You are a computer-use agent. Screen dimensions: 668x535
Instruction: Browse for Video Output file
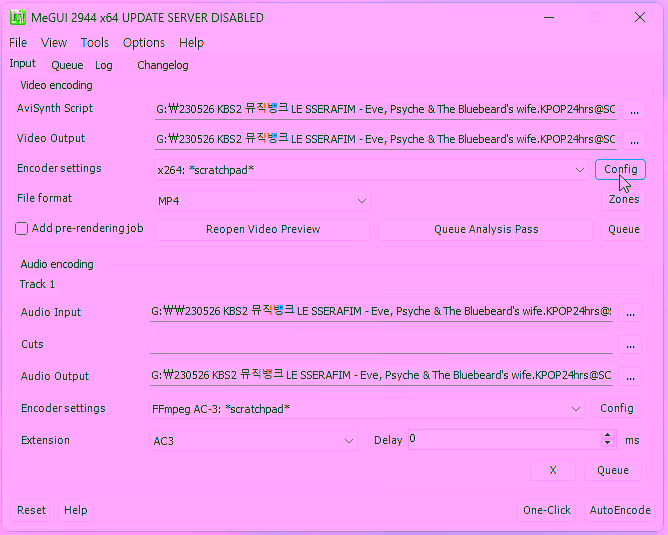(x=634, y=141)
